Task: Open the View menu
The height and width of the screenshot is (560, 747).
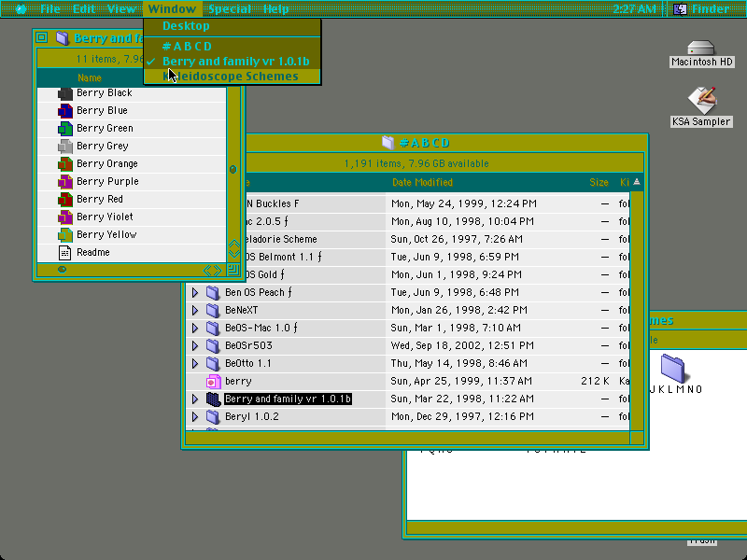Action: click(x=121, y=8)
